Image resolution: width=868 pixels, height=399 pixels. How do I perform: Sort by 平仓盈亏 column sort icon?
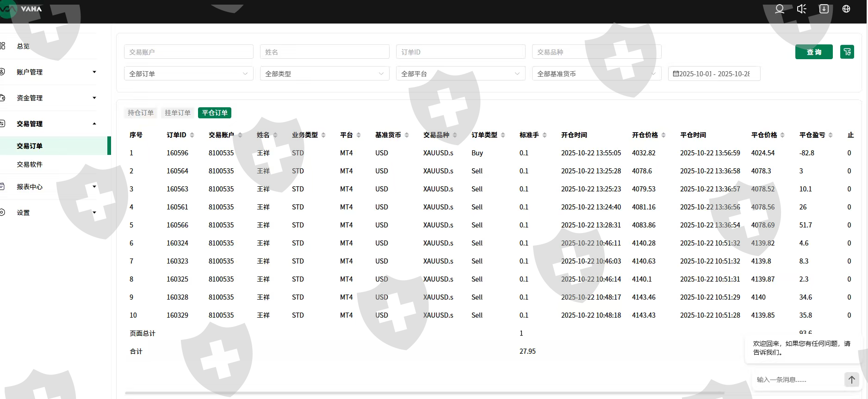[831, 135]
